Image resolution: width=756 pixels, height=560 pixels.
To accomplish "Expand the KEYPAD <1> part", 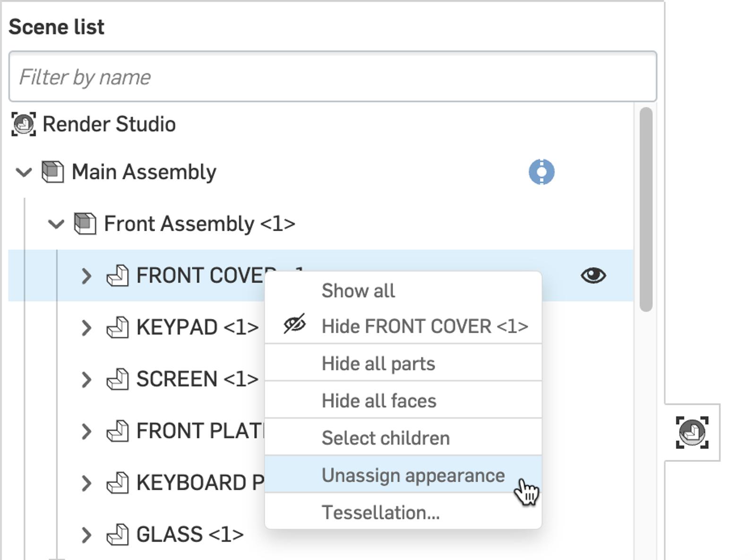I will 86,327.
